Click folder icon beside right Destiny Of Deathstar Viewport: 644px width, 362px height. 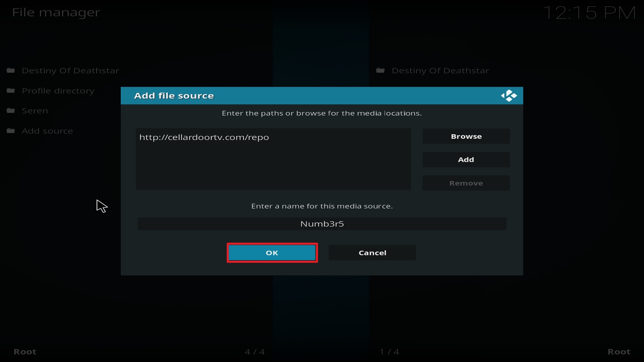coord(380,70)
